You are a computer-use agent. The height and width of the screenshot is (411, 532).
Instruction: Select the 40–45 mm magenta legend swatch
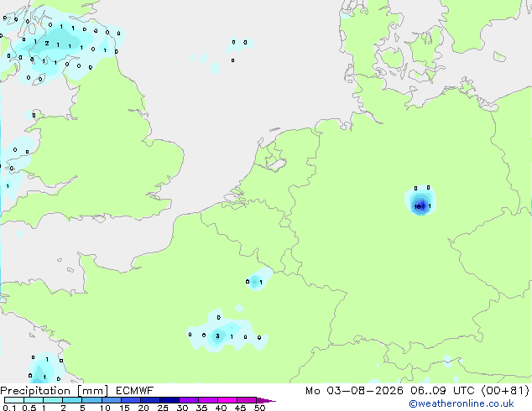[x=227, y=400]
